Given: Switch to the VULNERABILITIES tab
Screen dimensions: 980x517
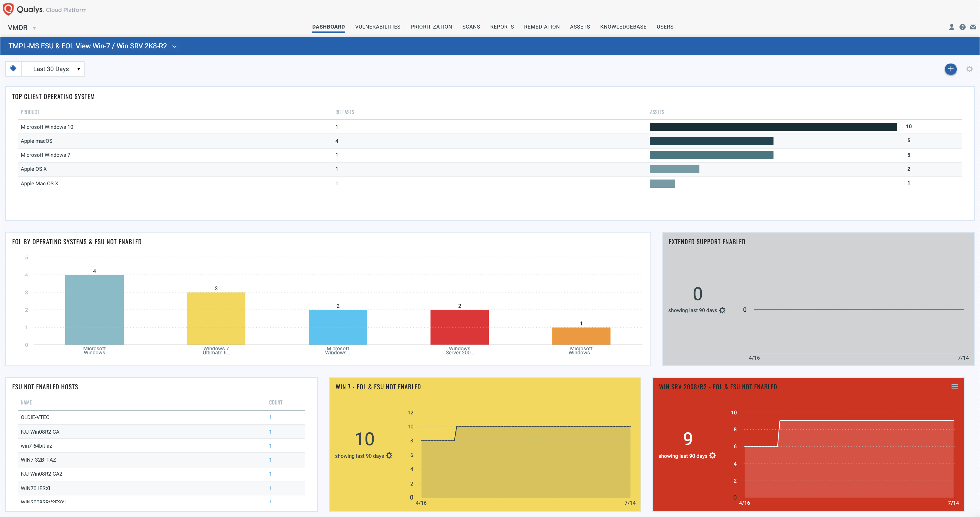Looking at the screenshot, I should [x=377, y=27].
